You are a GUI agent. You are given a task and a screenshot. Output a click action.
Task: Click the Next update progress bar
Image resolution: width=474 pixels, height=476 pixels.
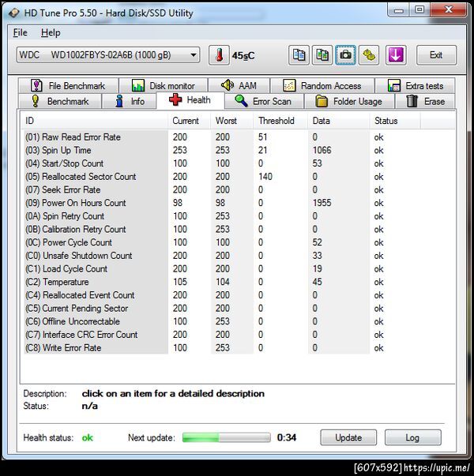tap(227, 437)
